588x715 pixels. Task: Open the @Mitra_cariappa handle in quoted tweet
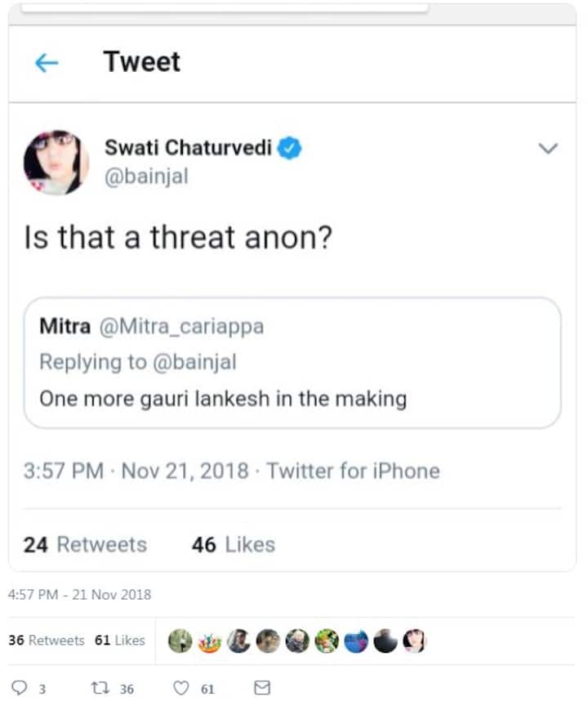(x=180, y=327)
